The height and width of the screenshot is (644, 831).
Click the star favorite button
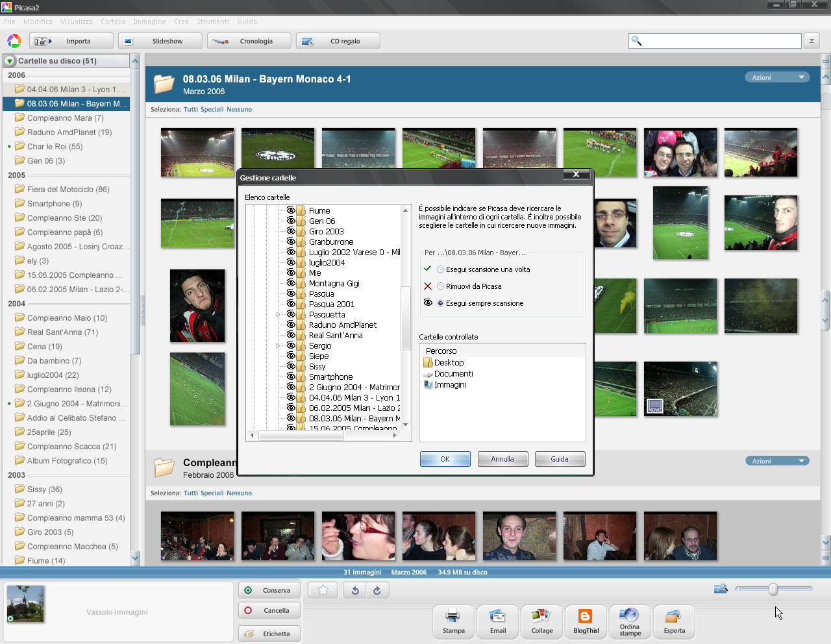click(x=323, y=590)
